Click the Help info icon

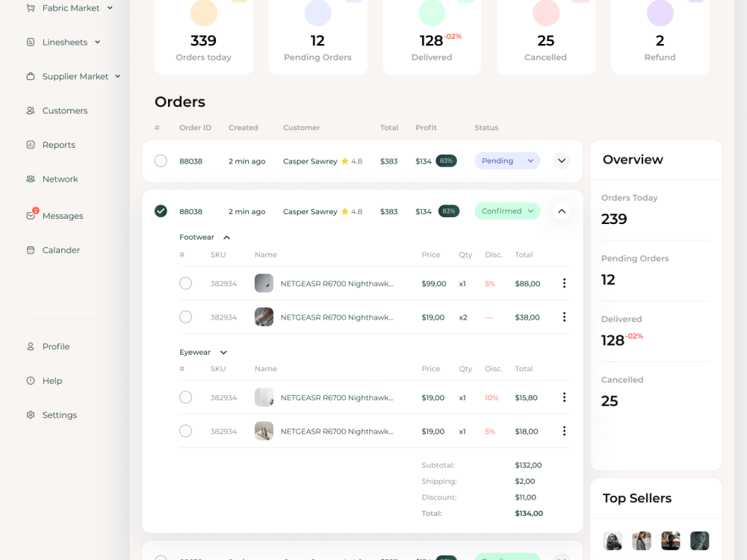point(31,381)
